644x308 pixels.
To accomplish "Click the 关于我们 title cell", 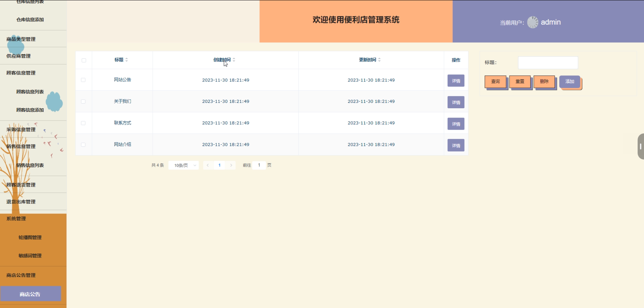I will (x=122, y=101).
